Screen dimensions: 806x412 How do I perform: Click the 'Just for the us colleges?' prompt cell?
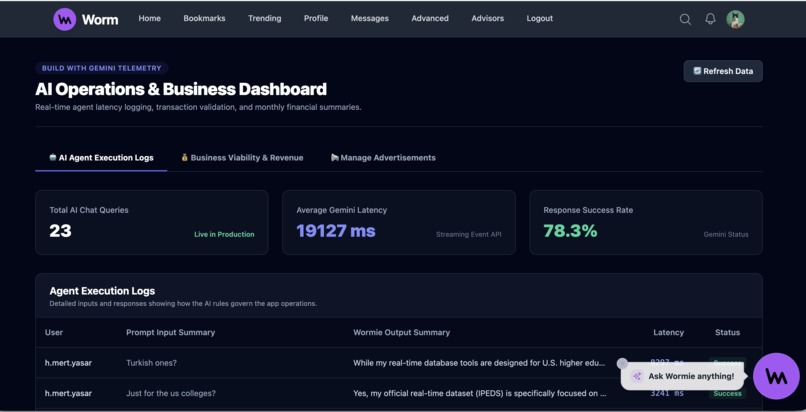point(171,394)
